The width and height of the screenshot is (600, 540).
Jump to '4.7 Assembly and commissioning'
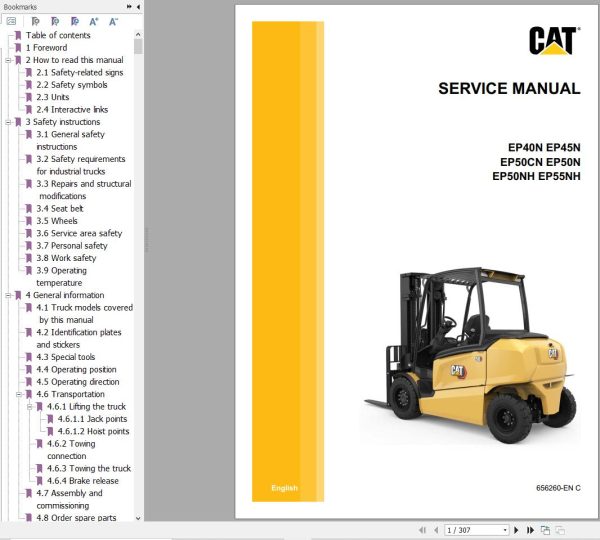69,499
